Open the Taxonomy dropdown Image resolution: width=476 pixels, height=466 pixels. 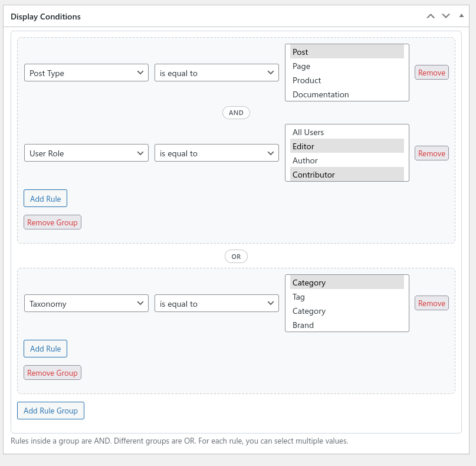(86, 303)
